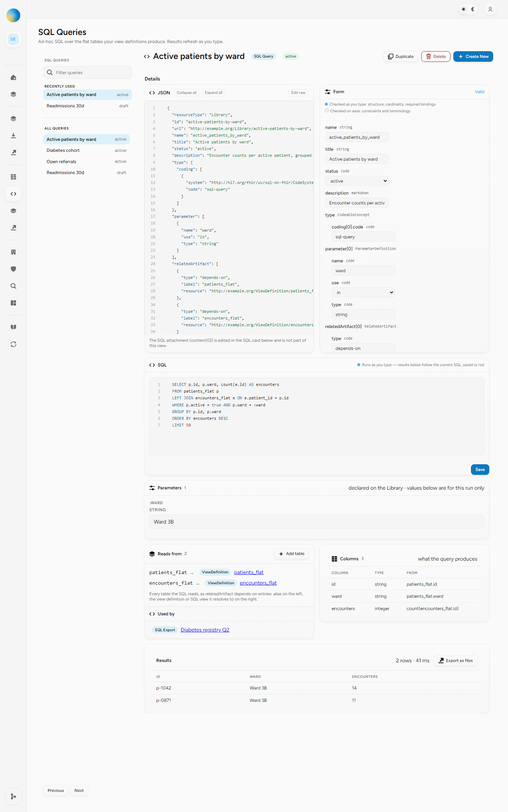This screenshot has height=812, width=508.
Task: Click the download icon in the sidebar
Action: click(x=13, y=136)
